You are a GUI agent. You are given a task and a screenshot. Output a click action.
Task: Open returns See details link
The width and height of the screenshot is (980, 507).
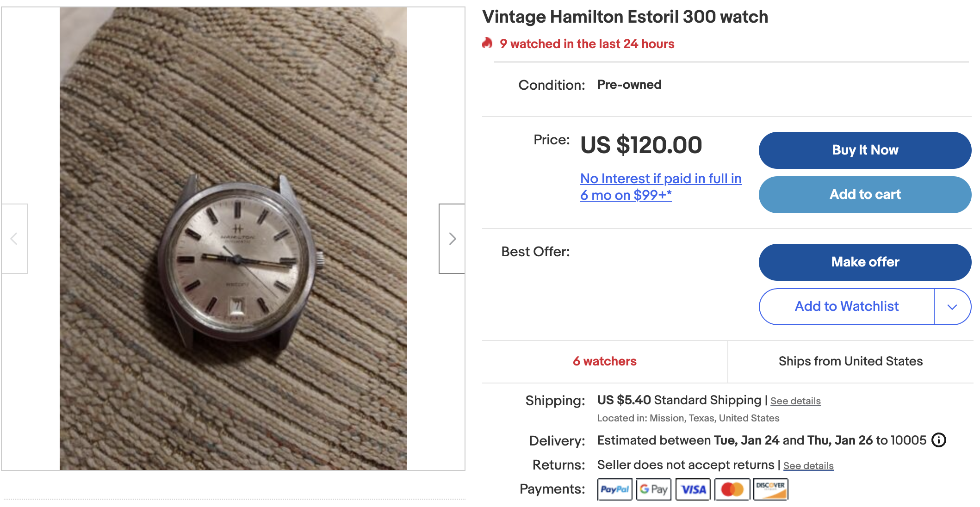[x=808, y=466]
